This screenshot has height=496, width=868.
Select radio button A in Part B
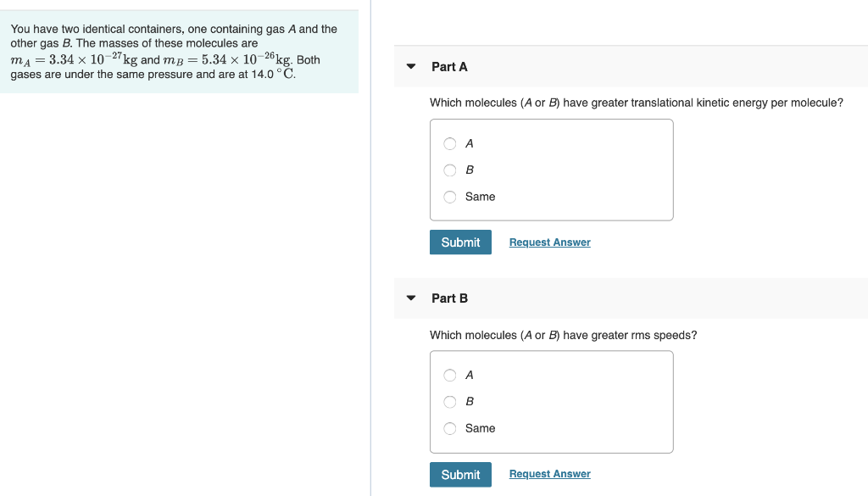450,375
